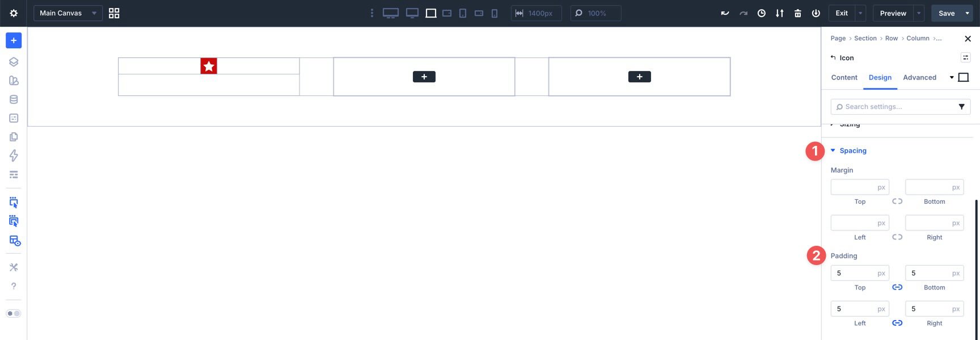
Task: Add module to the right column
Action: (x=639, y=77)
